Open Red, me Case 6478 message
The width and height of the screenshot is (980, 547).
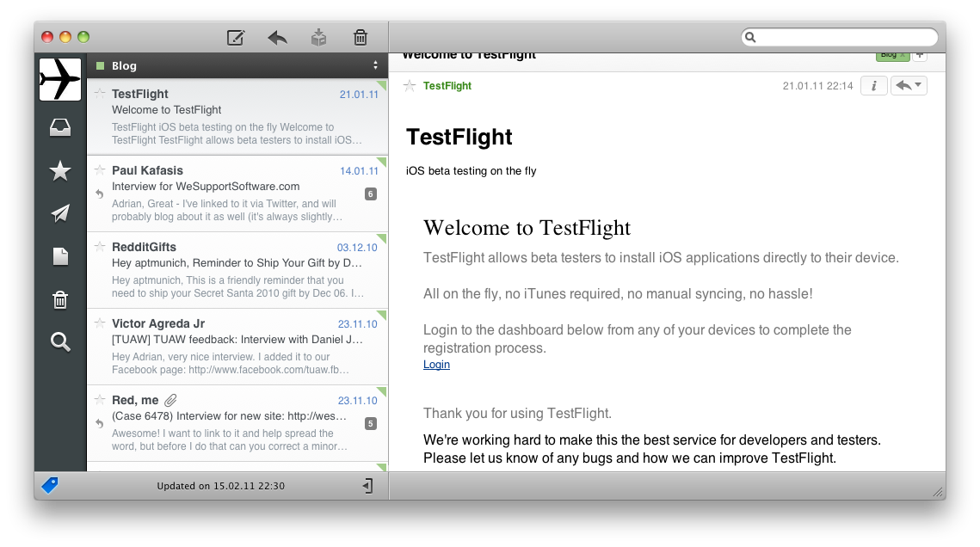(237, 423)
